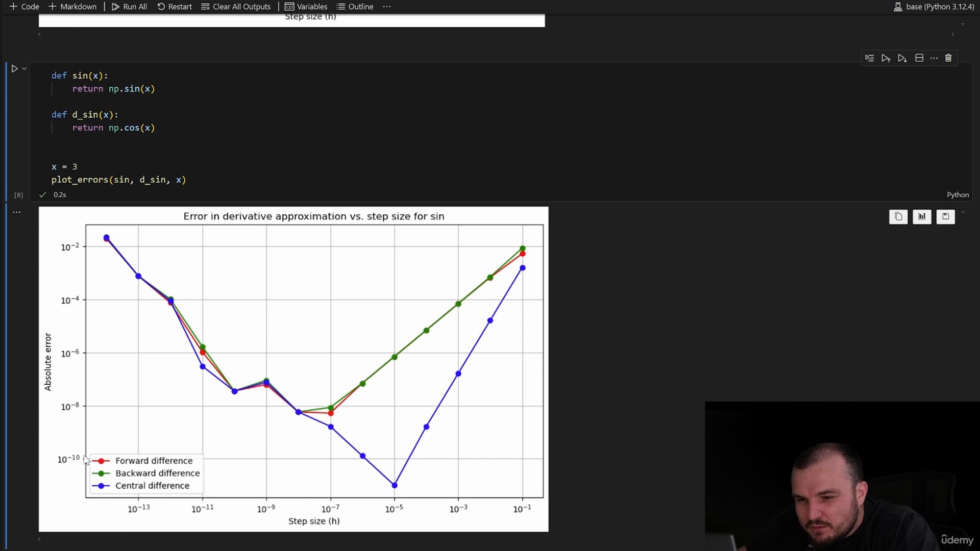
Task: Place cursor on plot_errors(sin, d_sin, x) line
Action: (118, 180)
